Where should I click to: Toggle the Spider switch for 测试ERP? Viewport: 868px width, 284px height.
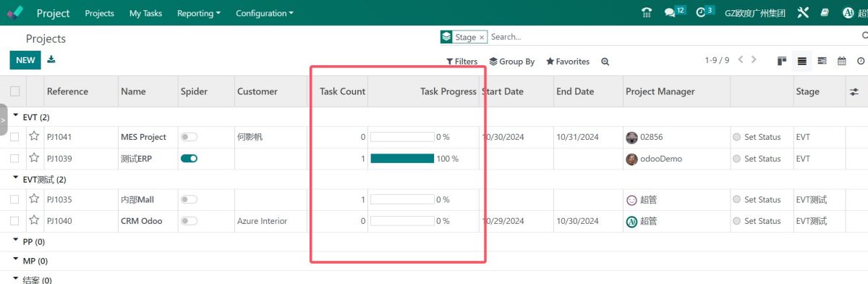189,159
